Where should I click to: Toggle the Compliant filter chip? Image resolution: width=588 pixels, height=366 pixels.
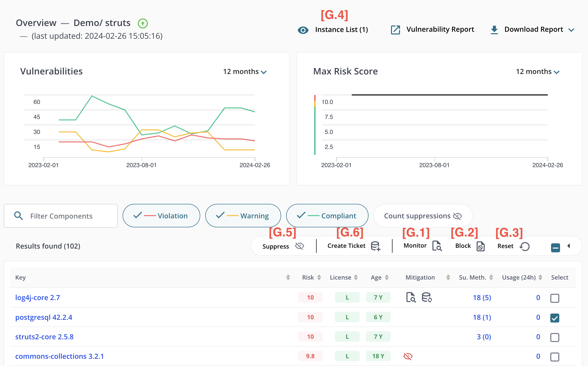(327, 216)
